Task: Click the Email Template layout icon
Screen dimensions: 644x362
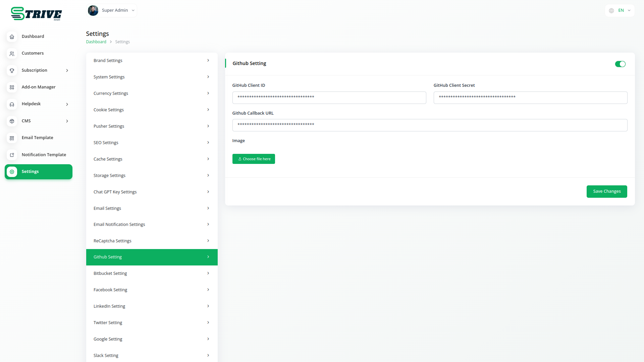Action: [x=12, y=138]
